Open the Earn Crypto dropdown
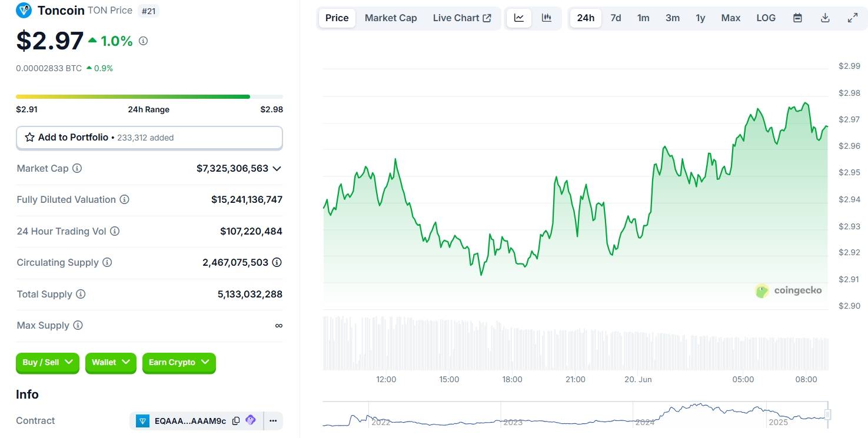The height and width of the screenshot is (438, 868). [179, 363]
